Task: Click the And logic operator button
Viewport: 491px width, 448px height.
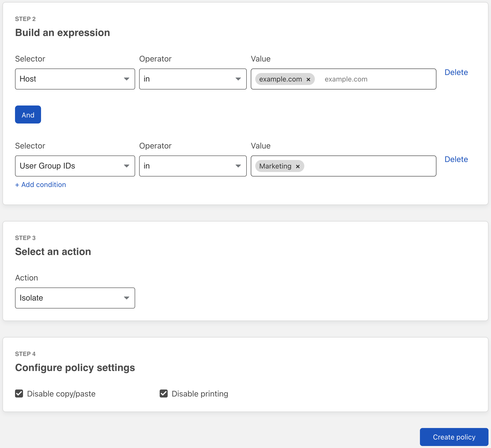Action: click(x=28, y=115)
